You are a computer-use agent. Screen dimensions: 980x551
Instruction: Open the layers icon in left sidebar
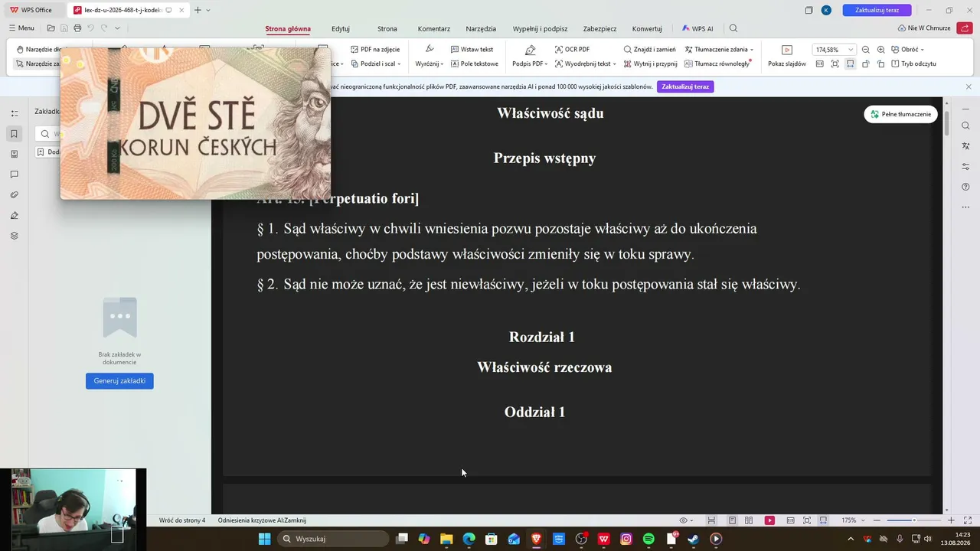(x=14, y=236)
